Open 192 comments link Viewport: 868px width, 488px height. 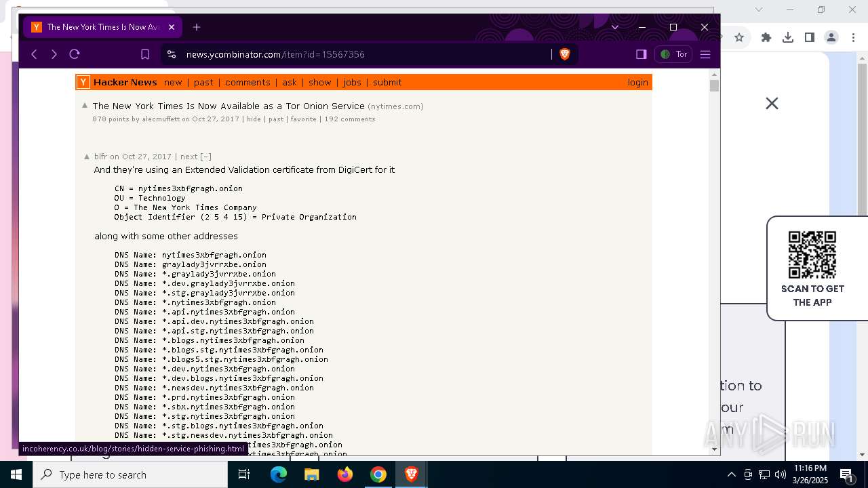(350, 119)
